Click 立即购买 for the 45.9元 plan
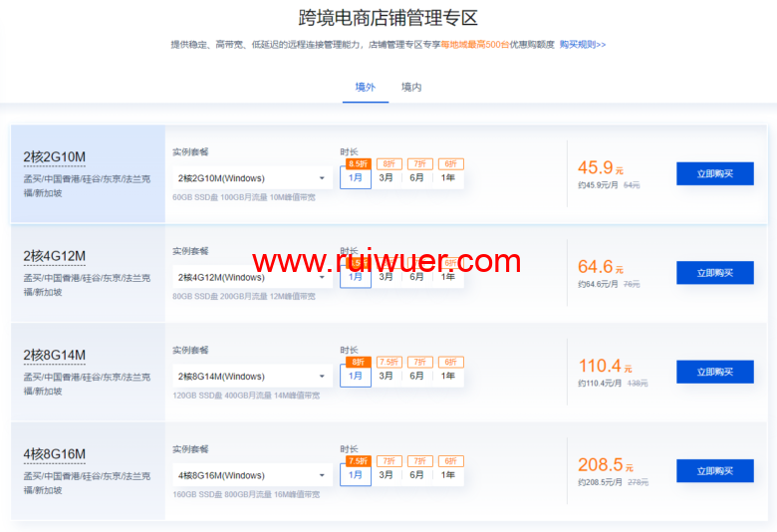The image size is (777, 532). tap(714, 173)
